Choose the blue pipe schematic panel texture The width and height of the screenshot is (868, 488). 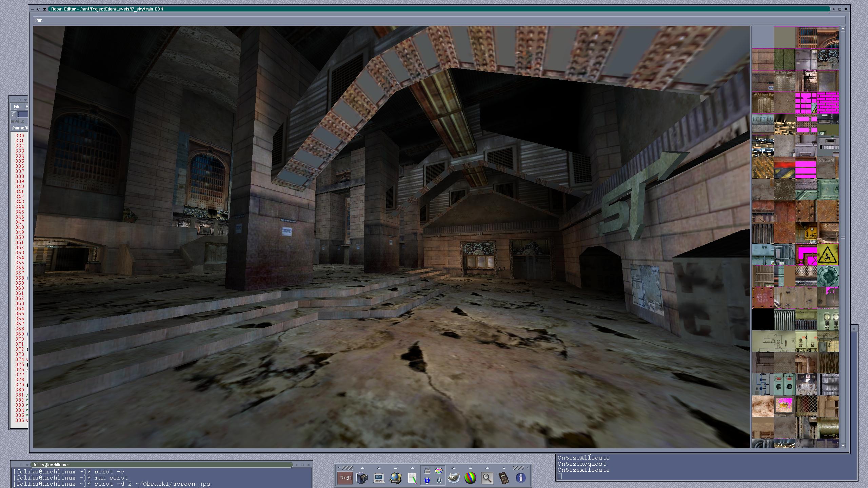(763, 385)
